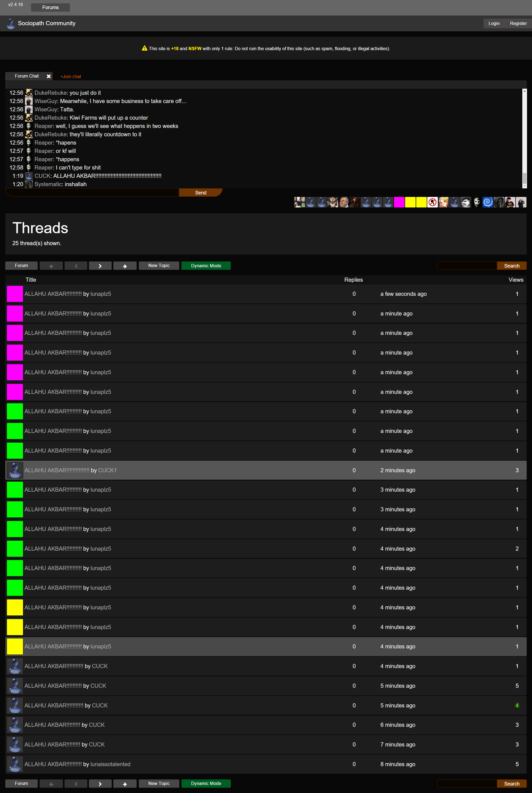This screenshot has height=793, width=532.
Task: Go to next page using the top right chevron
Action: 100,266
